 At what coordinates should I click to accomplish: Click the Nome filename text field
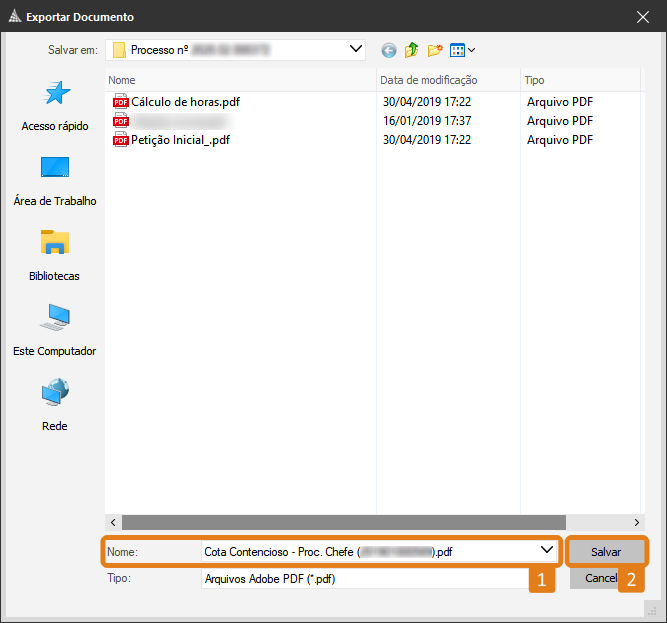tap(365, 550)
